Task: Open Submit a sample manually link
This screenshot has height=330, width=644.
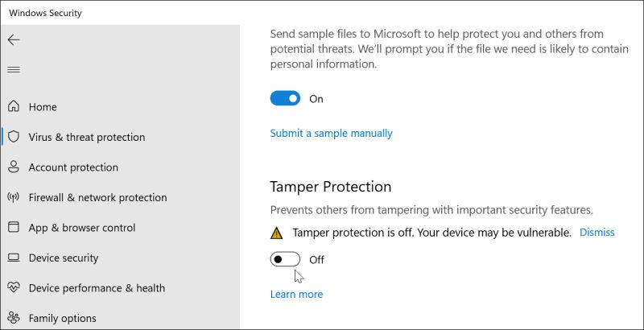Action: coord(331,133)
